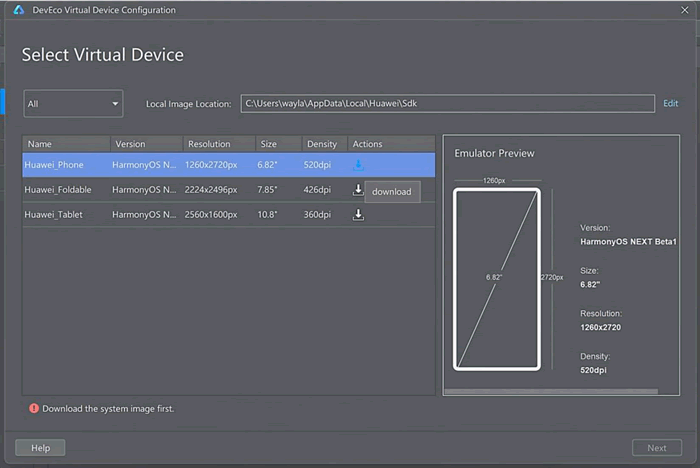Click Edit link for image location

tap(671, 104)
